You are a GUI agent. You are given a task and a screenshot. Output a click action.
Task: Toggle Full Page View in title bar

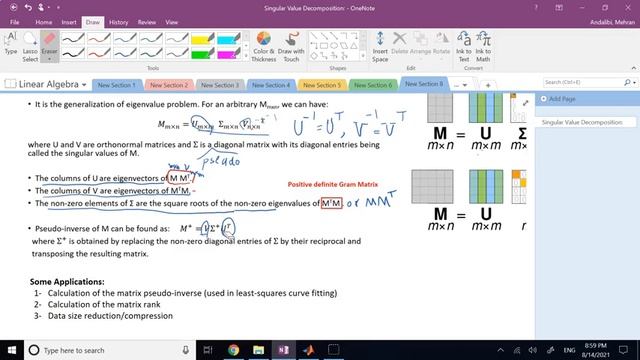click(x=559, y=7)
